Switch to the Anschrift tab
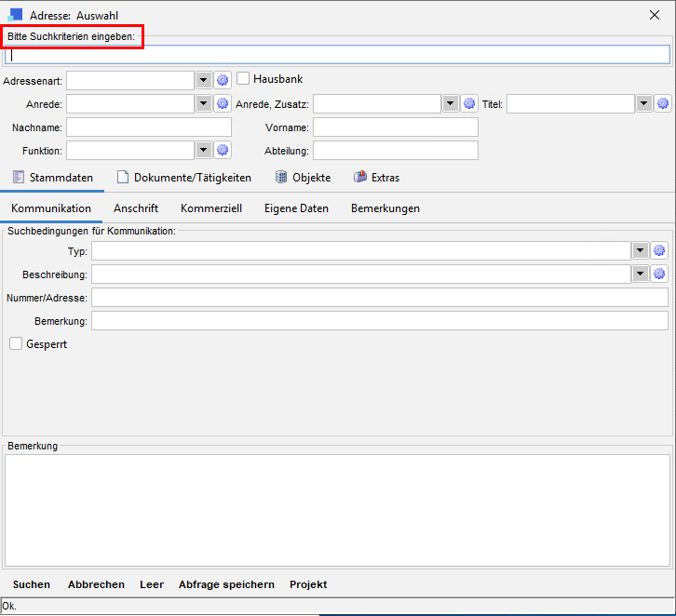Viewport: 676px width, 616px height. (136, 208)
